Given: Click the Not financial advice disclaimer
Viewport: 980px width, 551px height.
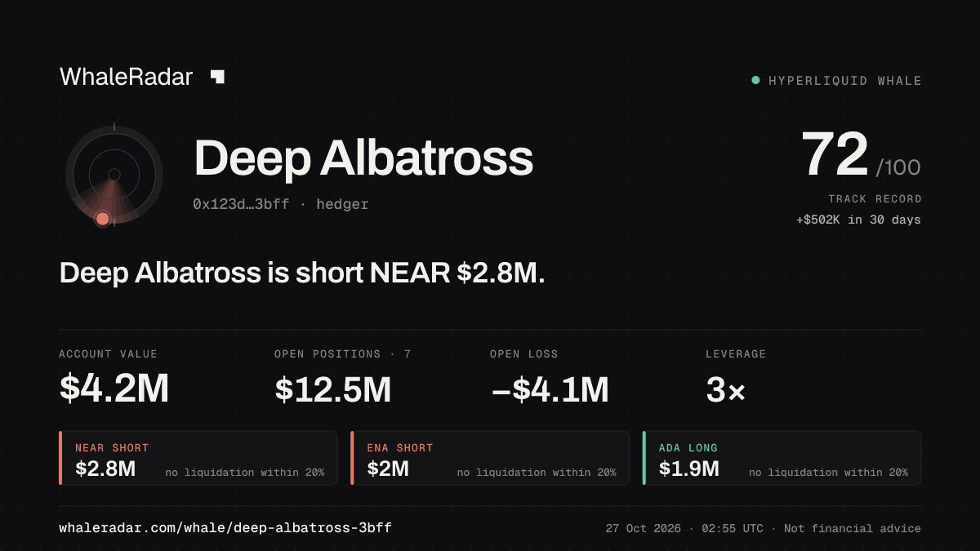Looking at the screenshot, I should pos(853,529).
